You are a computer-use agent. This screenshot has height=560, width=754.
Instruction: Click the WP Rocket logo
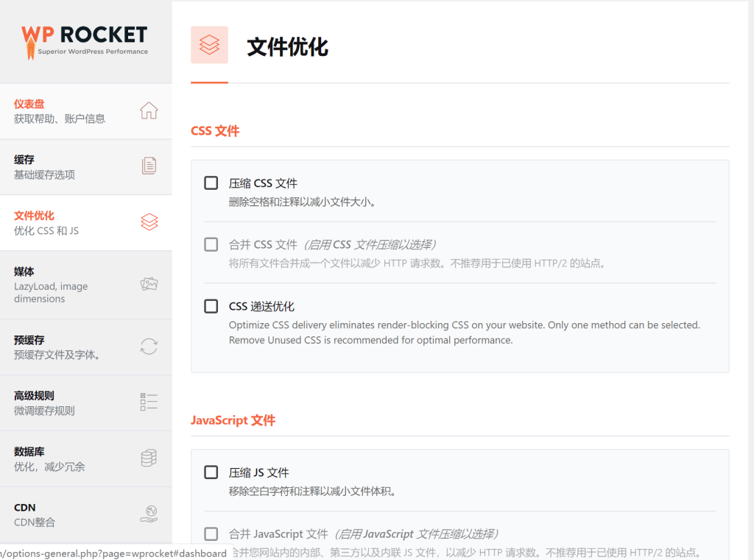pyautogui.click(x=85, y=40)
